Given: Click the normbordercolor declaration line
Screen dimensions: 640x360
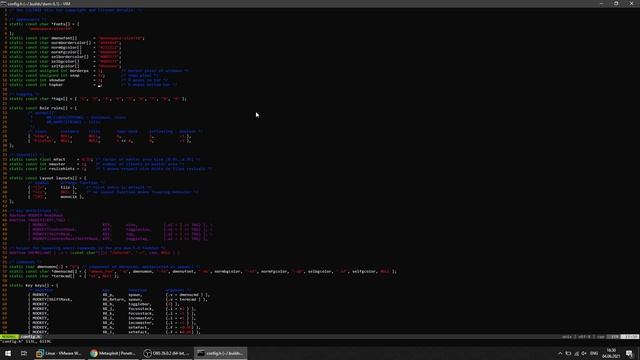Looking at the screenshot, I should tap(65, 43).
